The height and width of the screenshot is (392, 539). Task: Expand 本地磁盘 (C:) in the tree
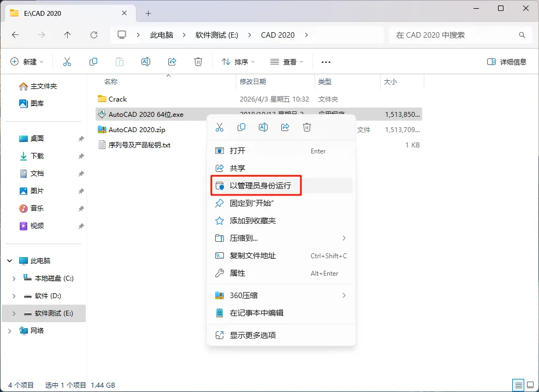(x=14, y=278)
